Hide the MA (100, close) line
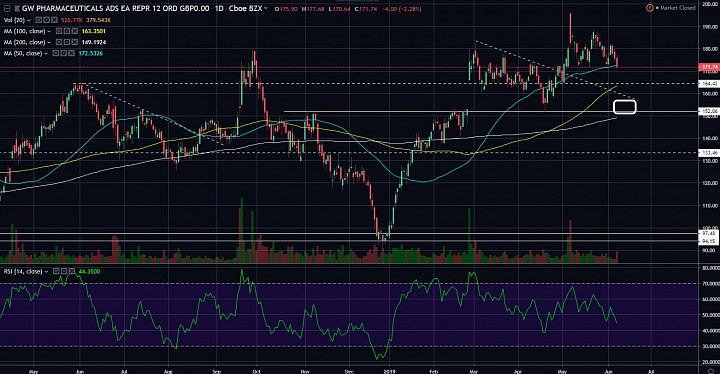The image size is (720, 374). [59, 31]
